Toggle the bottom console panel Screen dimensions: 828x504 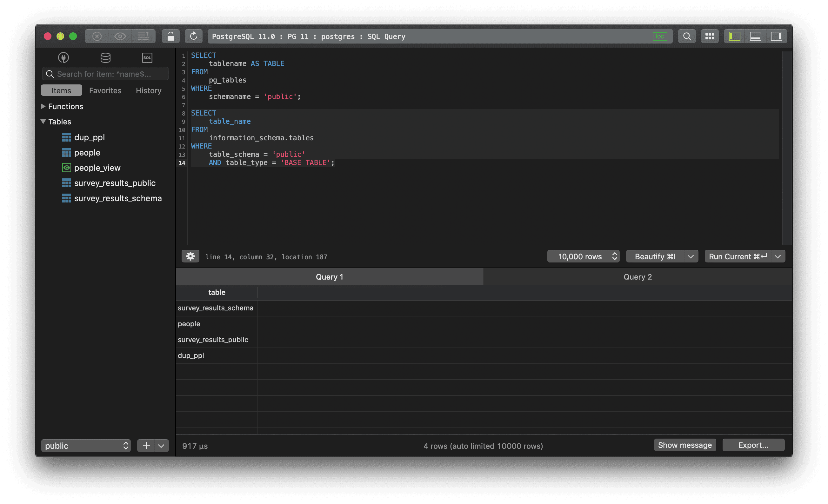[x=755, y=36]
